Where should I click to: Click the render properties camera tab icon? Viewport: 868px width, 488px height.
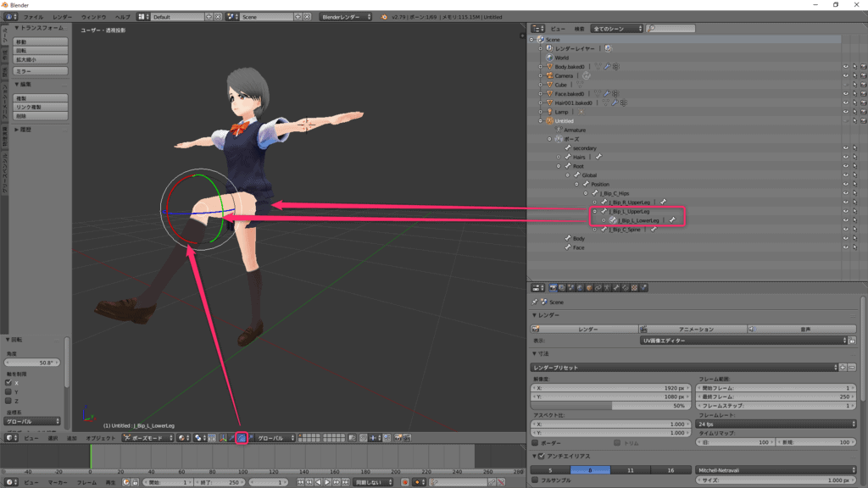(x=554, y=288)
